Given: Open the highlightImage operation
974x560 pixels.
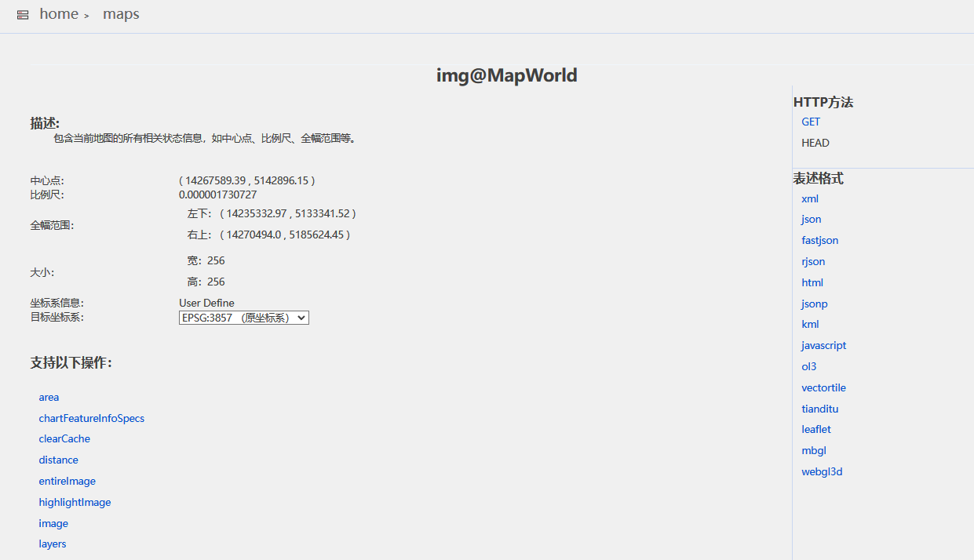Looking at the screenshot, I should tap(75, 502).
